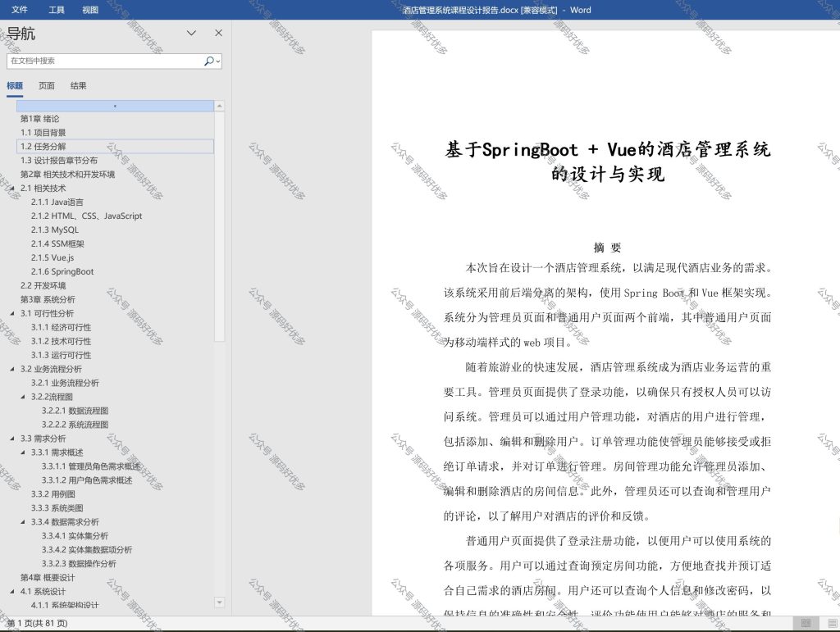The image size is (840, 632).
Task: Click the document title 基于SpringBoot + Vue的酒店管理系统
Action: click(608, 149)
